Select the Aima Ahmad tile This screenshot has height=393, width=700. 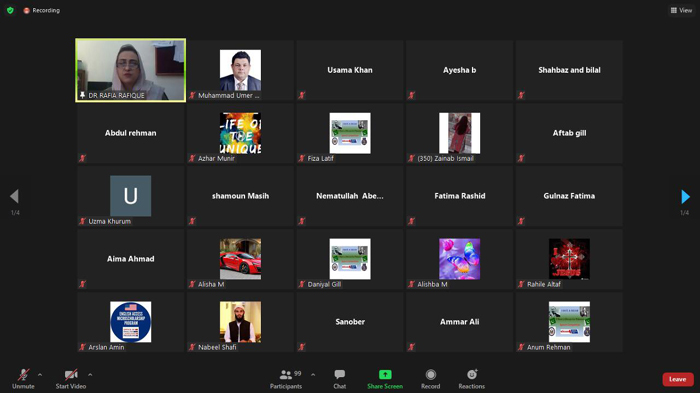click(x=130, y=259)
